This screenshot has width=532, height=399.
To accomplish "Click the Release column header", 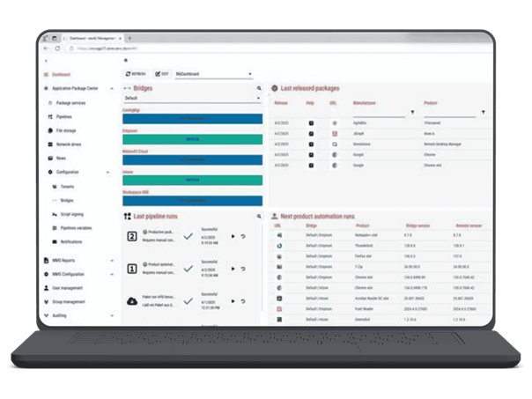I will [x=281, y=103].
